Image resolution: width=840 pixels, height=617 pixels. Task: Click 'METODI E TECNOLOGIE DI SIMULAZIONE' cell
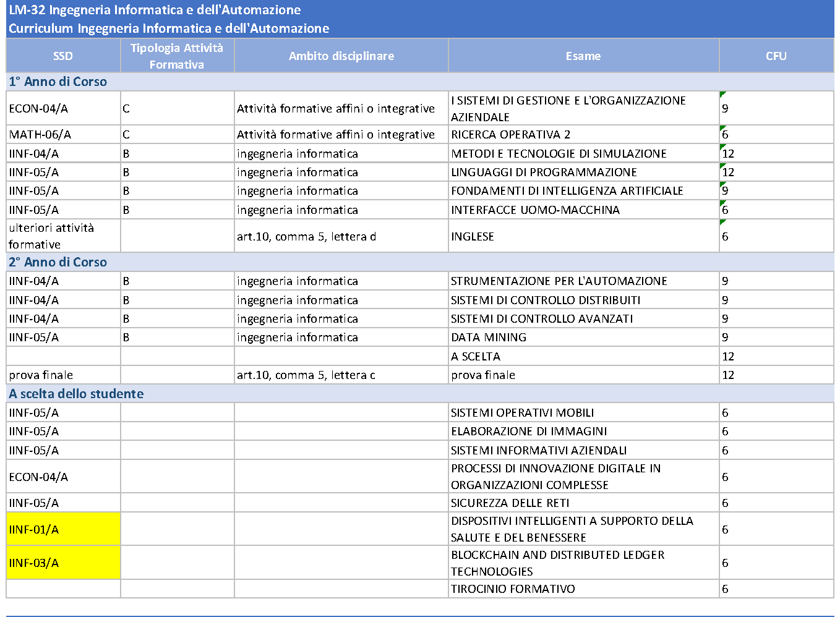point(583,153)
